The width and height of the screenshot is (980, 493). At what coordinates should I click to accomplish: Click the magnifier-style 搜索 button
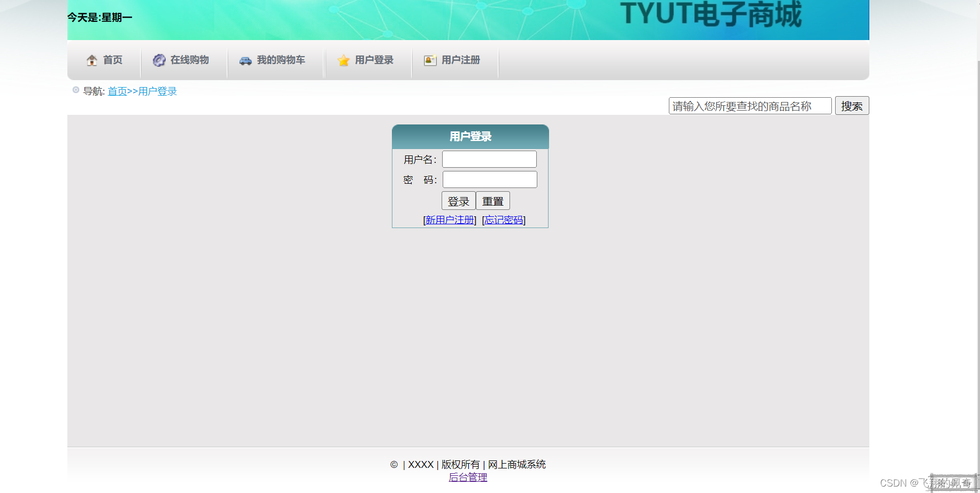pyautogui.click(x=852, y=105)
